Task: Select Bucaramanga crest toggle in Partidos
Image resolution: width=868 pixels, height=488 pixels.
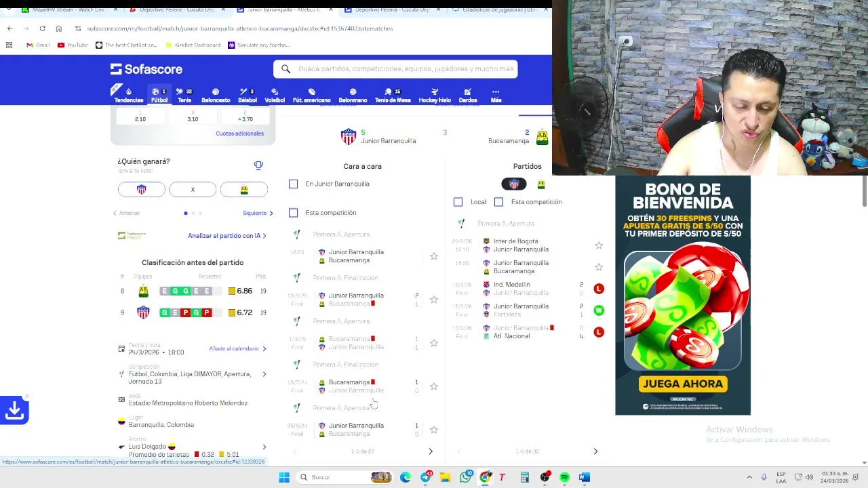Action: (541, 184)
